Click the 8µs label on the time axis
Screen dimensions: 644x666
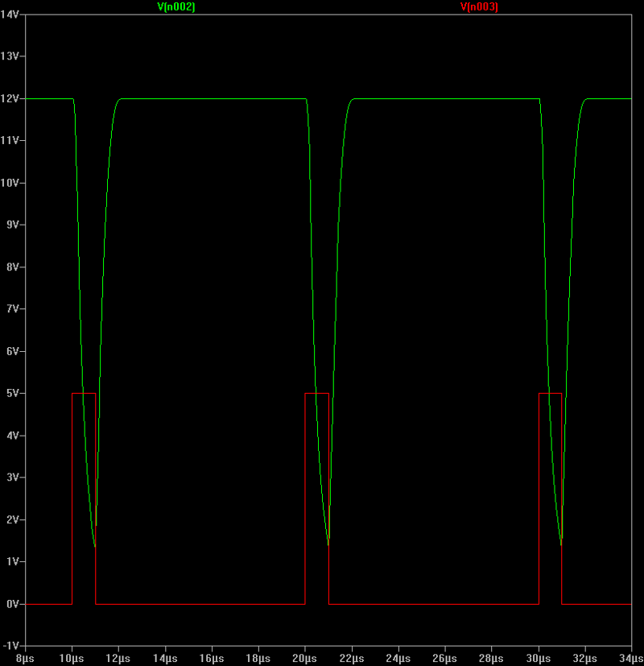(x=25, y=659)
